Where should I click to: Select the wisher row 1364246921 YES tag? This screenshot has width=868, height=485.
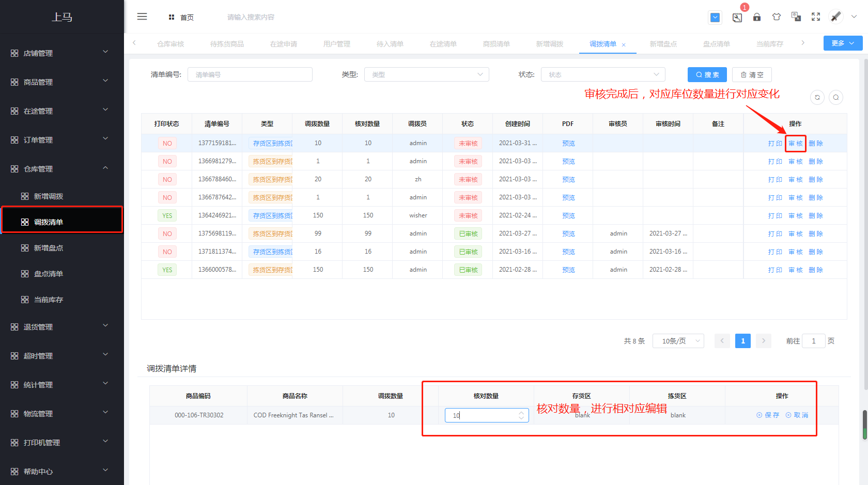(167, 216)
